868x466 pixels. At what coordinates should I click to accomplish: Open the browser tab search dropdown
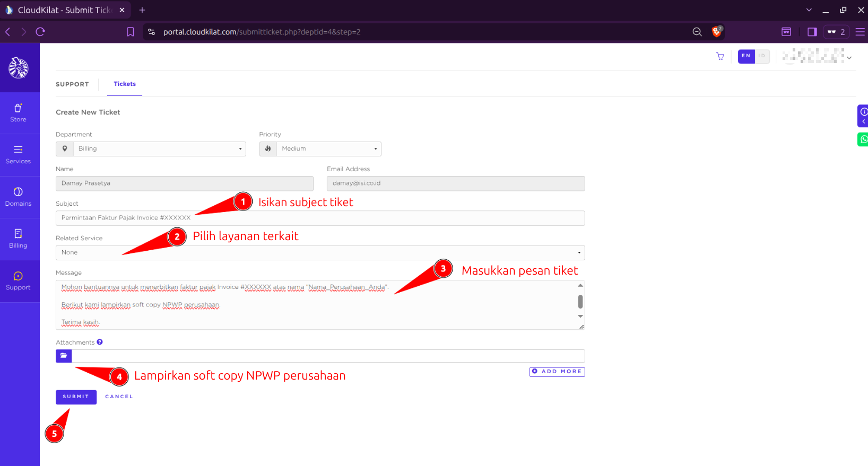click(x=809, y=10)
